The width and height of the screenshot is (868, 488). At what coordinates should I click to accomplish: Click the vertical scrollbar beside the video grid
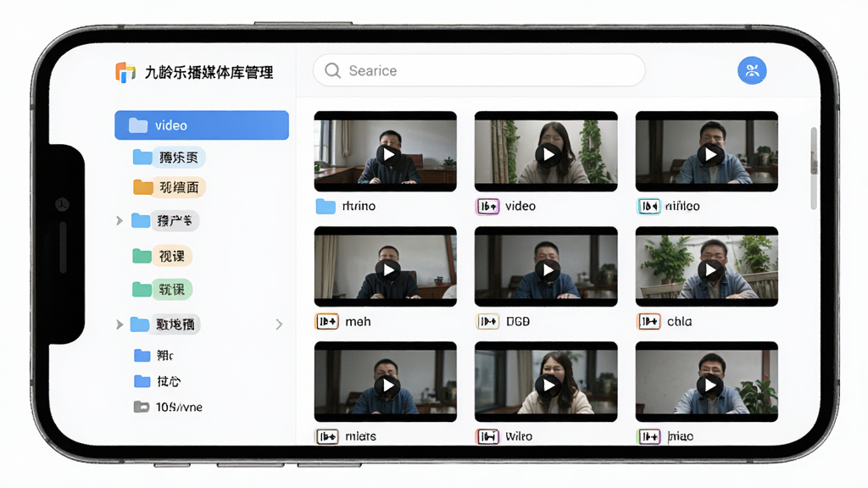click(814, 168)
